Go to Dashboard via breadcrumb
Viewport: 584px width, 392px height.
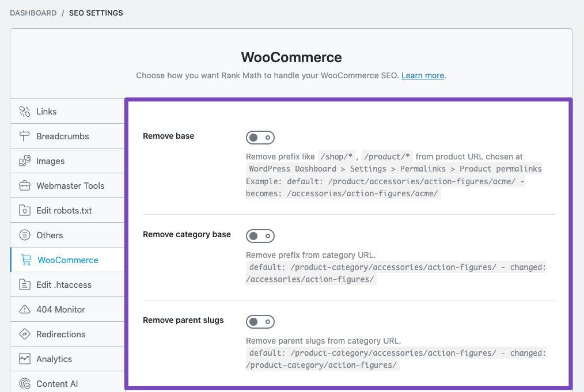[33, 13]
